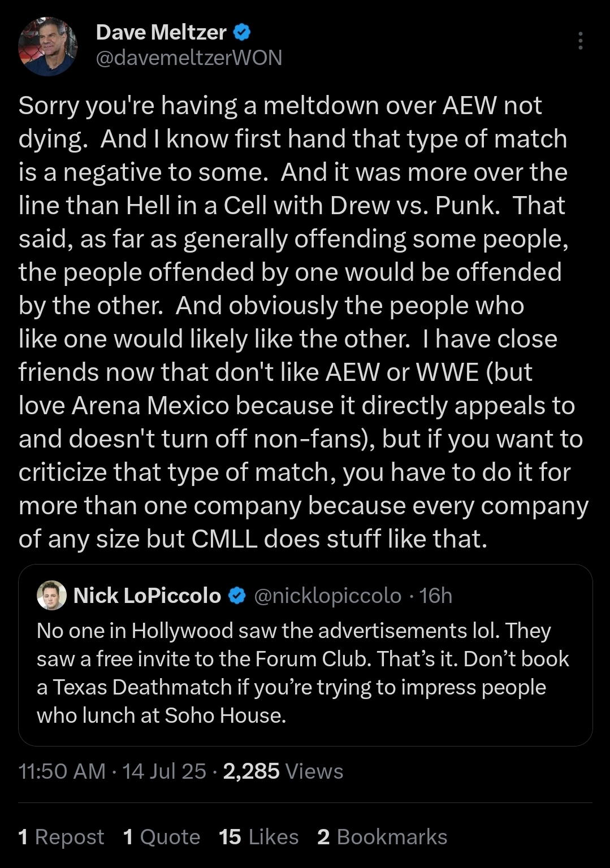Click the 2 Bookmarks count
610x868 pixels.
(x=382, y=837)
